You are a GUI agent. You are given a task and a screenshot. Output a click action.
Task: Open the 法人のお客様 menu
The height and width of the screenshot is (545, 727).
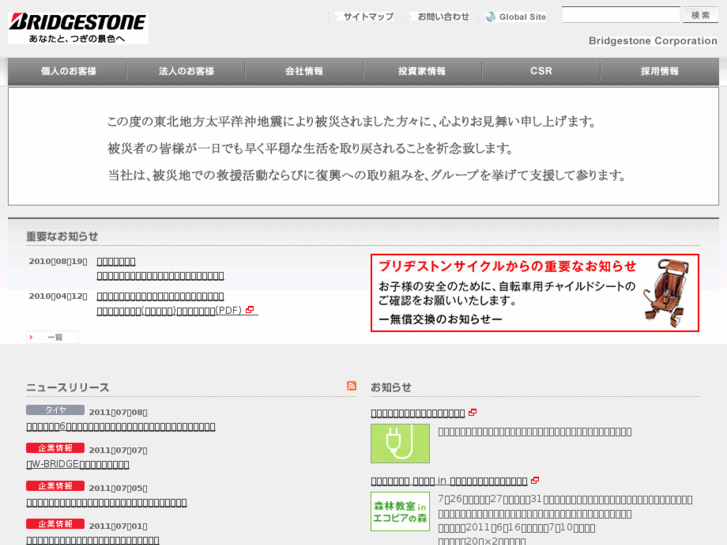tap(186, 71)
